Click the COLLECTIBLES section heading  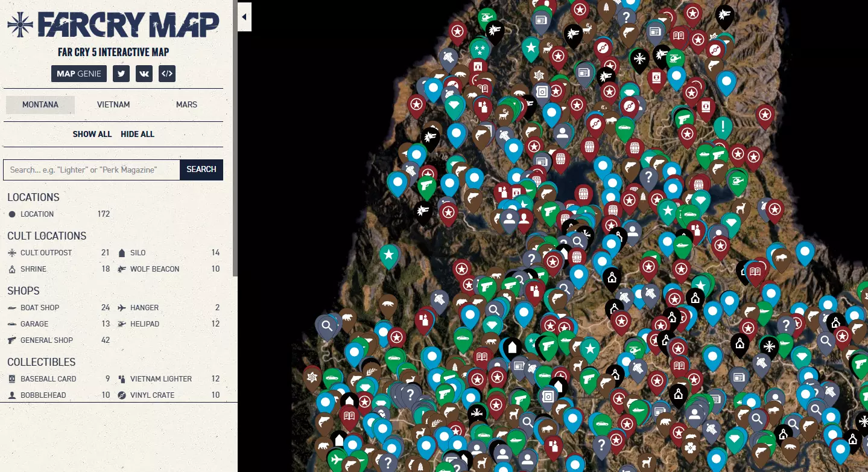pyautogui.click(x=42, y=362)
